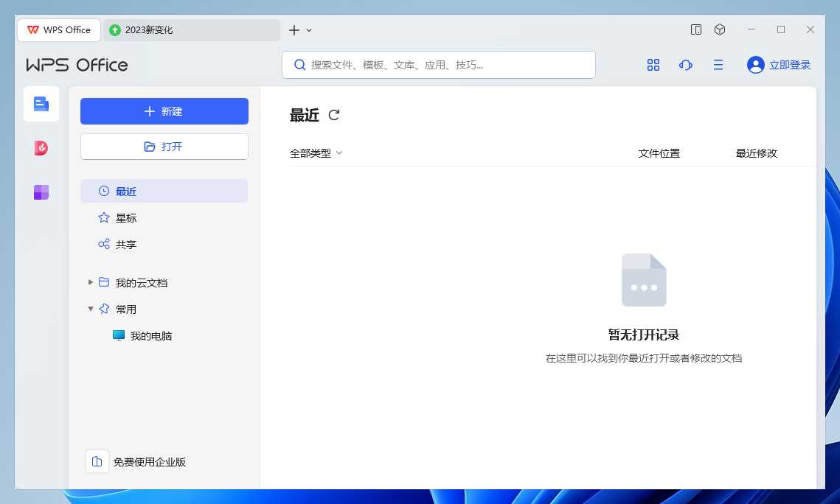This screenshot has height=504, width=840.
Task: Click the 打开 button
Action: point(164,147)
